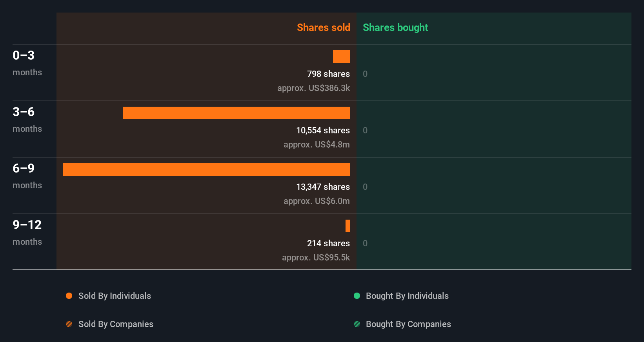644x342 pixels.
Task: Click the 214 shares value
Action: [x=328, y=243]
